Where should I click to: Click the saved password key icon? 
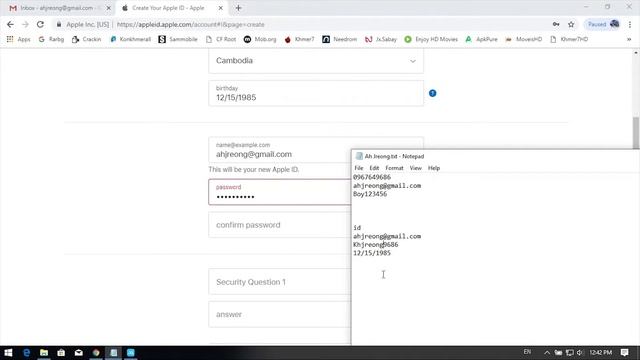[x=556, y=24]
